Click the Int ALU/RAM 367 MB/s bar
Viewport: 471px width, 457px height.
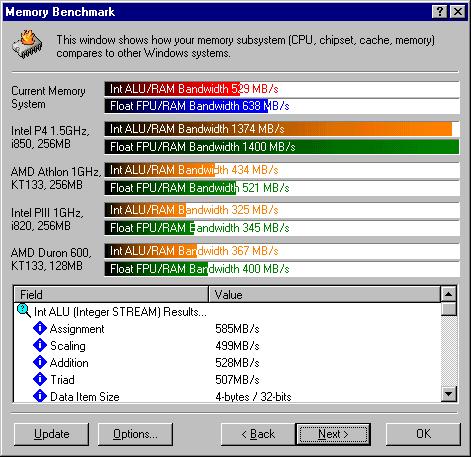coord(151,251)
